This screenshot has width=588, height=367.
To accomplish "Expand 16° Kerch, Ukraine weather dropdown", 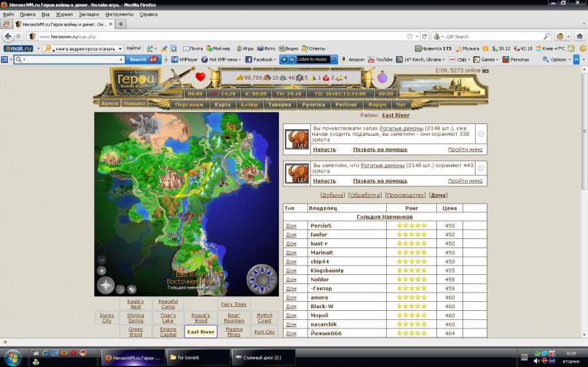I will 444,59.
